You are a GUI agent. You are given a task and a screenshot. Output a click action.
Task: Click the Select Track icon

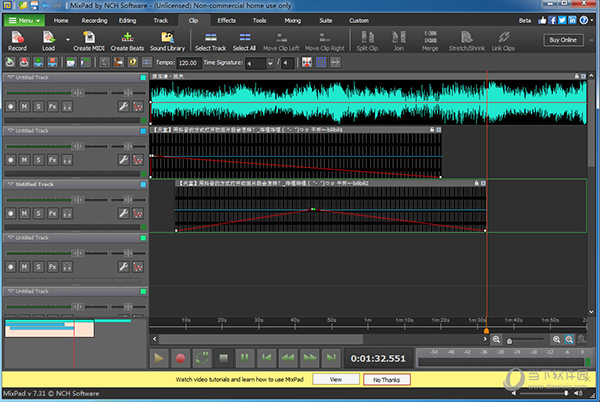coord(210,41)
